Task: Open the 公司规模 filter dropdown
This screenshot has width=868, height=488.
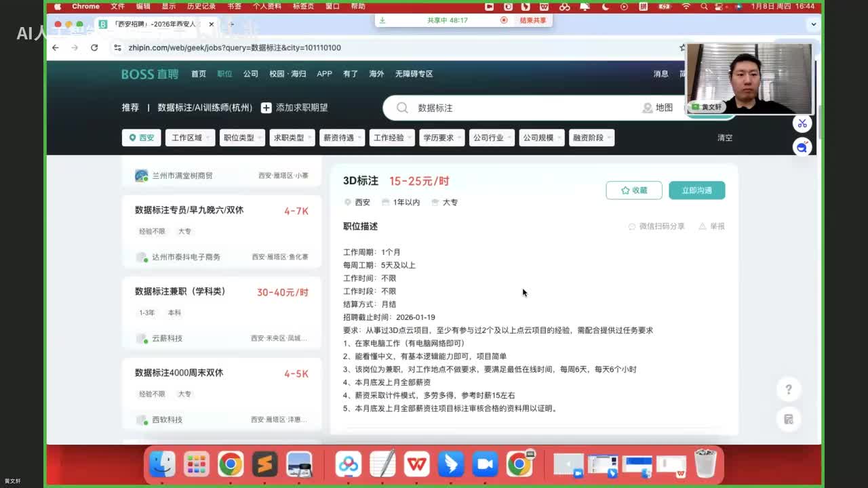Action: (541, 138)
